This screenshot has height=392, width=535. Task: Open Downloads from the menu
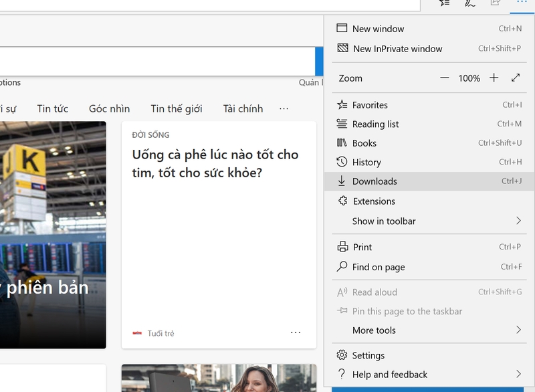pos(374,181)
